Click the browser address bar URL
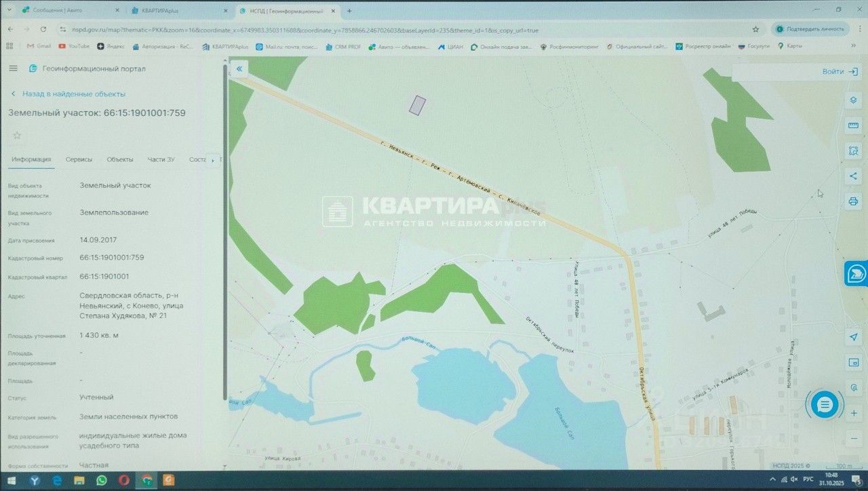Viewport: 868px width, 491px height. [x=305, y=30]
